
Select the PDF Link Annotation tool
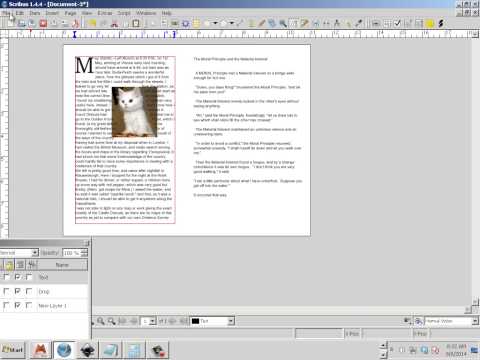tap(441, 23)
